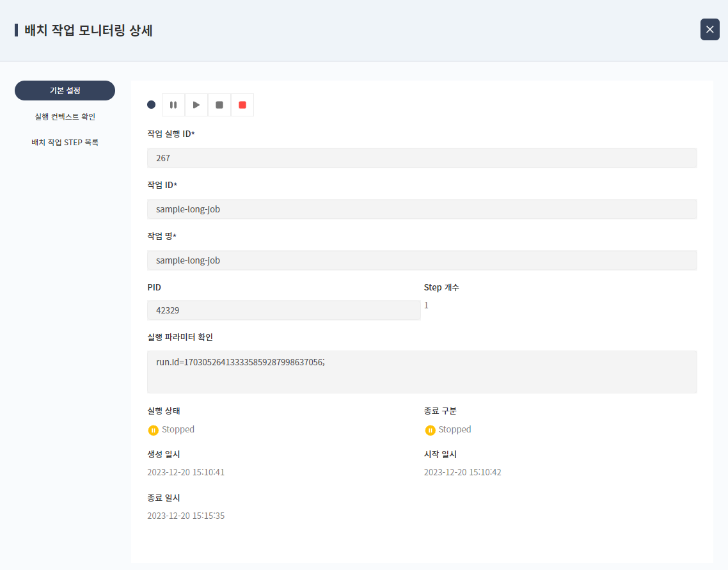Close the 배치 작업 모니터링 상세 dialog

pos(709,29)
